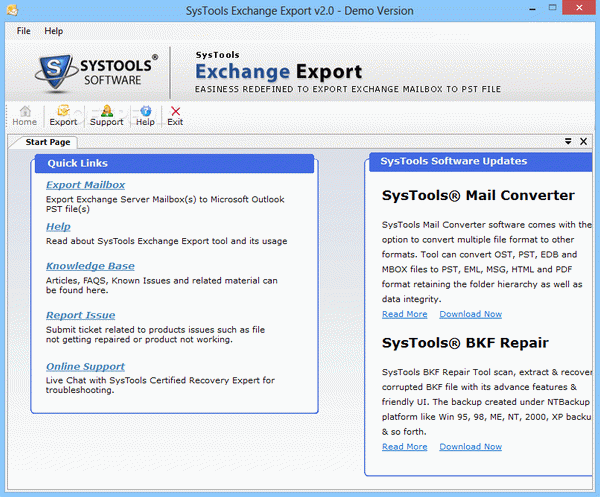Click the Help toolbar icon
The height and width of the screenshot is (497, 600).
tap(145, 116)
